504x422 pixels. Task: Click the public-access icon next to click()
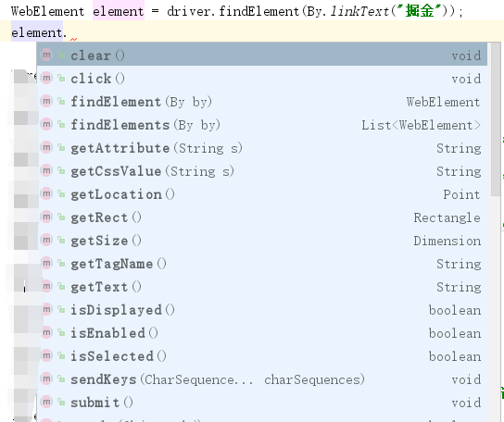coord(61,78)
